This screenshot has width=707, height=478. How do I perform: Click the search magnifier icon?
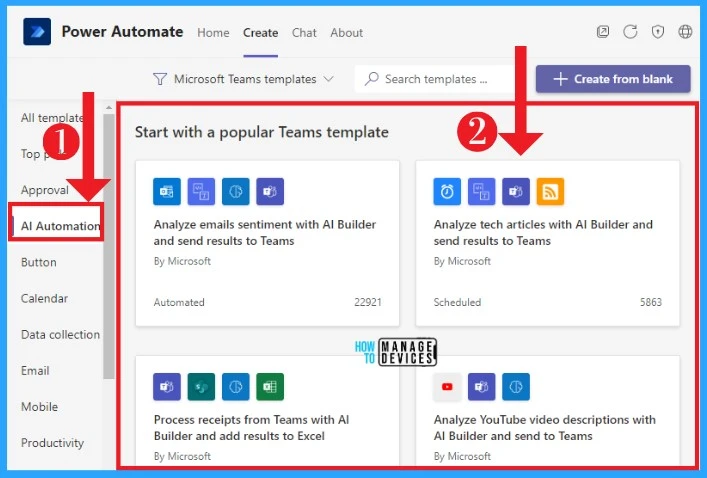[372, 79]
